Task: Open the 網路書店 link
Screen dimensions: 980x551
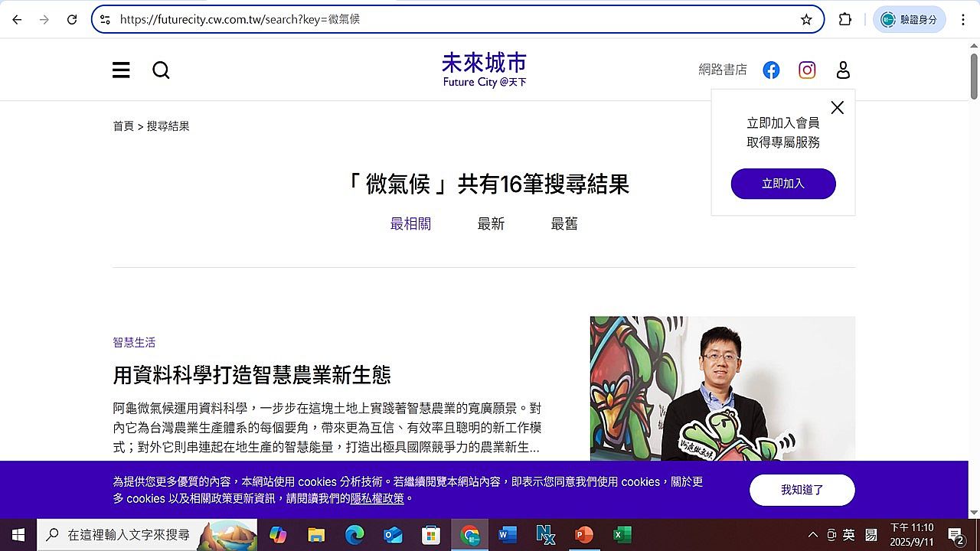Action: pyautogui.click(x=722, y=70)
